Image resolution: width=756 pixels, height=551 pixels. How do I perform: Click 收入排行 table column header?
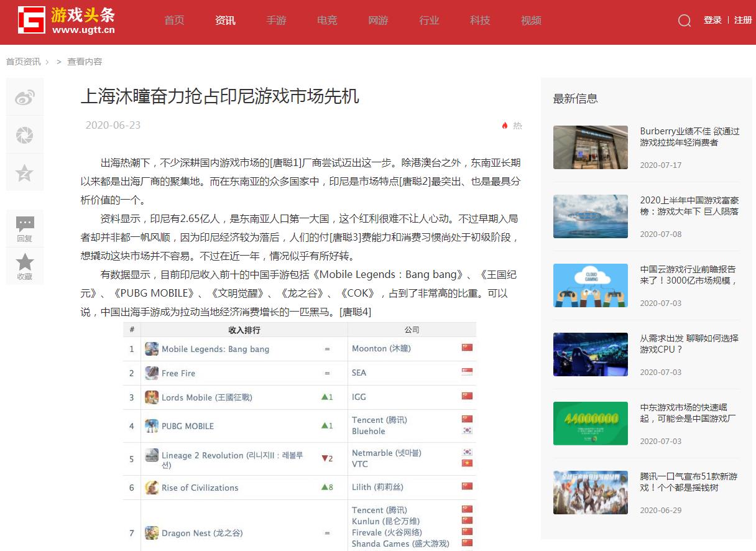[244, 330]
